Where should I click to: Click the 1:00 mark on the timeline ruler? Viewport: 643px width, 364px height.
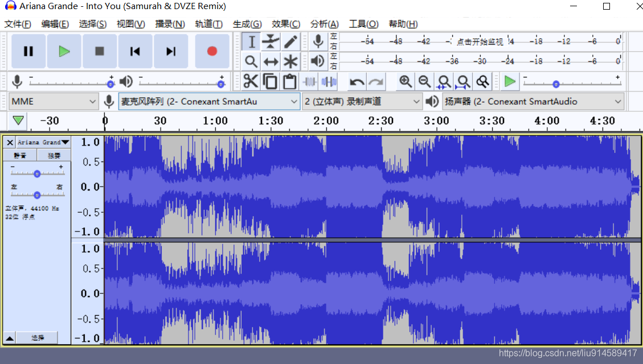215,121
